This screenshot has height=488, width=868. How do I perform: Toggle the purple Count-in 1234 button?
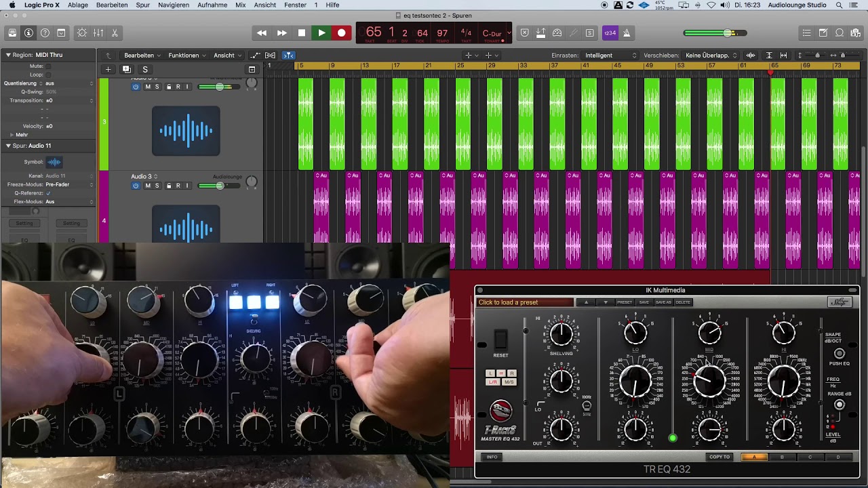click(610, 33)
